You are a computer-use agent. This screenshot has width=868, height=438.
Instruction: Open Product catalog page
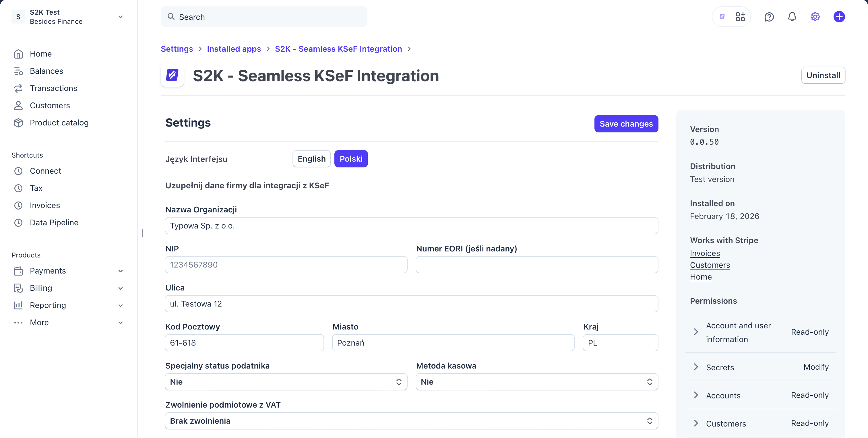click(59, 123)
